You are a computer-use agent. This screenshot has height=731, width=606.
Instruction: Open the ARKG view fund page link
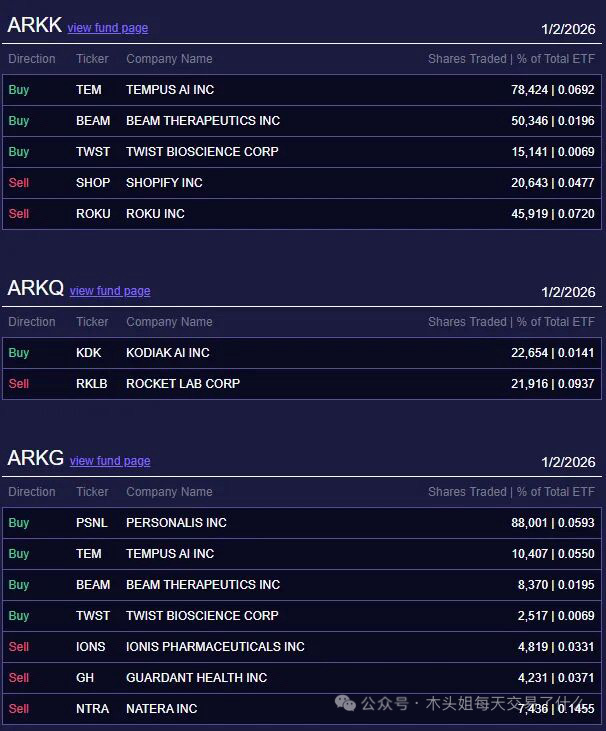(110, 461)
